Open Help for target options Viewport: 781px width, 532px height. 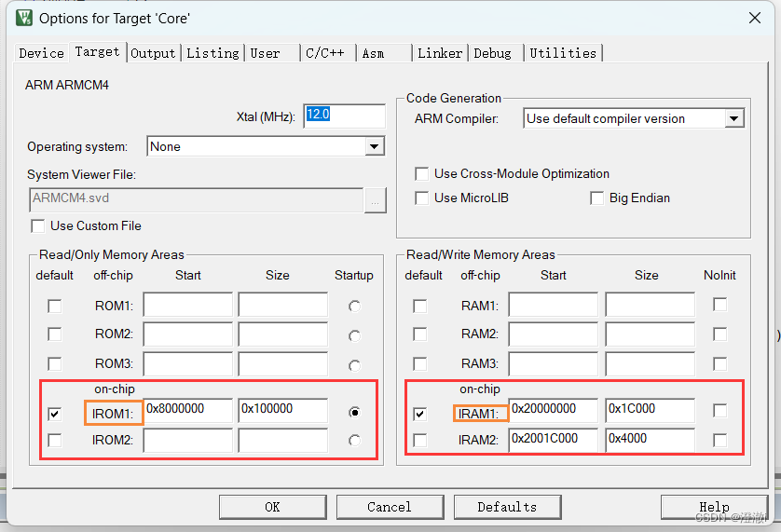point(714,507)
